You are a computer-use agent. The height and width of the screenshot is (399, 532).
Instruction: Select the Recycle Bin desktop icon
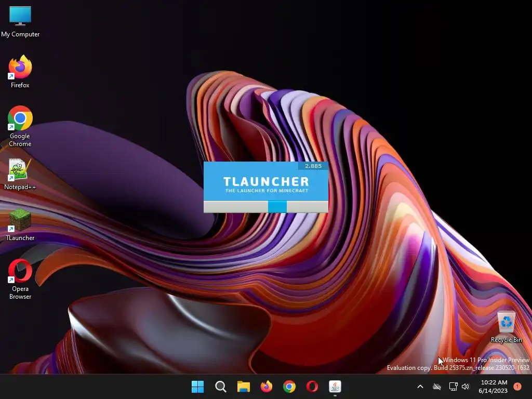point(506,327)
